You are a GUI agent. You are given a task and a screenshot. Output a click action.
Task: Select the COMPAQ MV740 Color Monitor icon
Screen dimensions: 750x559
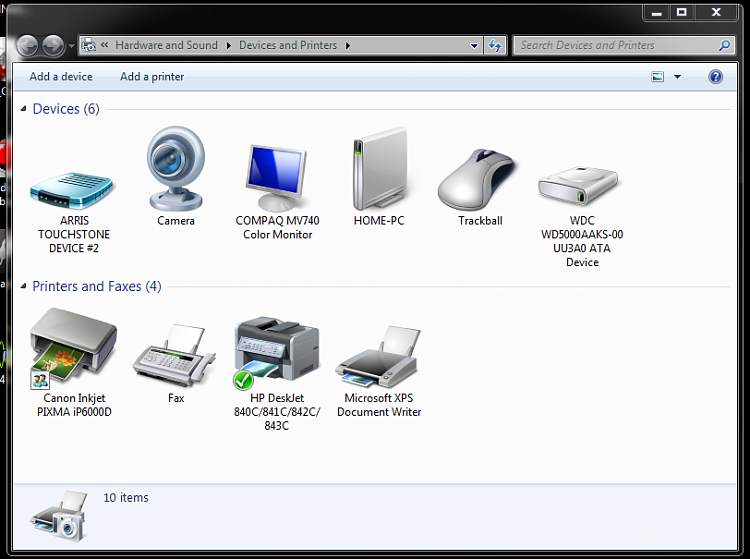coord(276,178)
